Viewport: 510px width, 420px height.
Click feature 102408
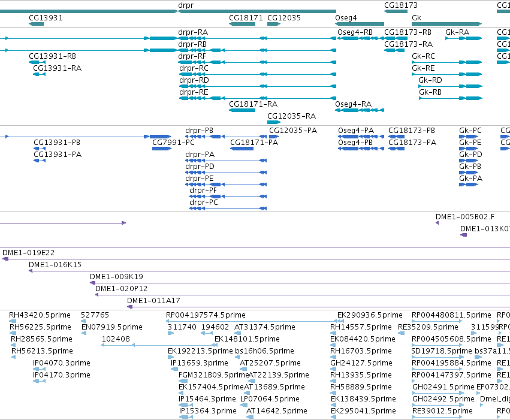116,339
